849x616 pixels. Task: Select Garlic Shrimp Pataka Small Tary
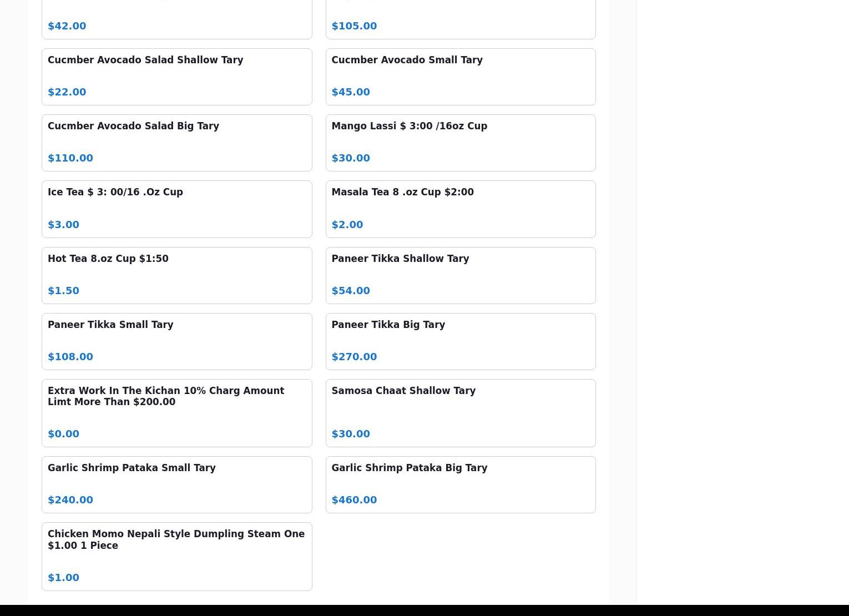click(x=176, y=484)
